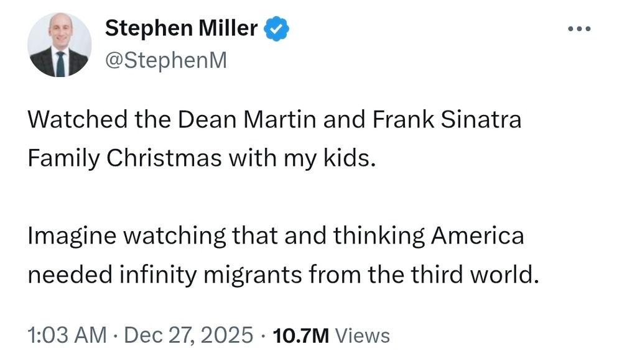This screenshot has height=364, width=622.
Task: Click "Frank Sinatra" in the tweet text
Action: (x=439, y=119)
